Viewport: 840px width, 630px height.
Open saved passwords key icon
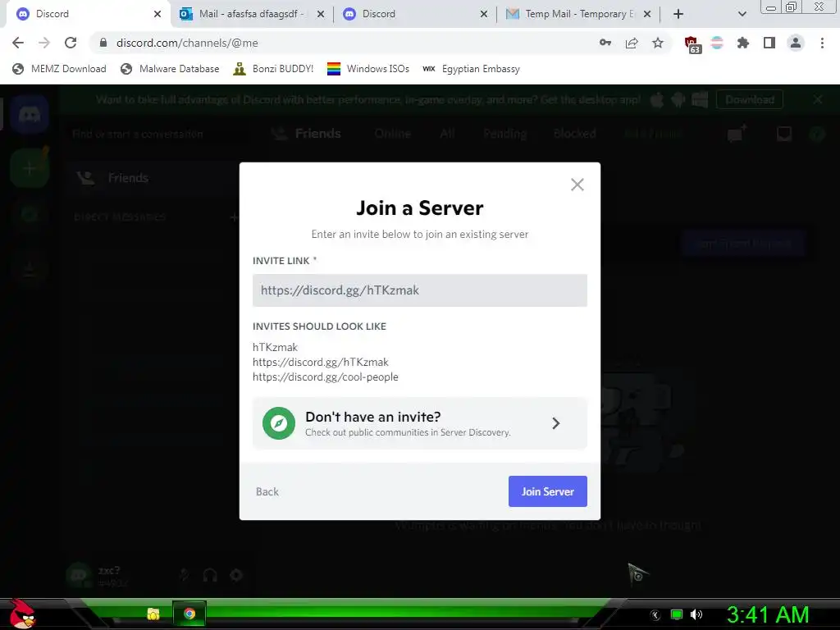605,43
